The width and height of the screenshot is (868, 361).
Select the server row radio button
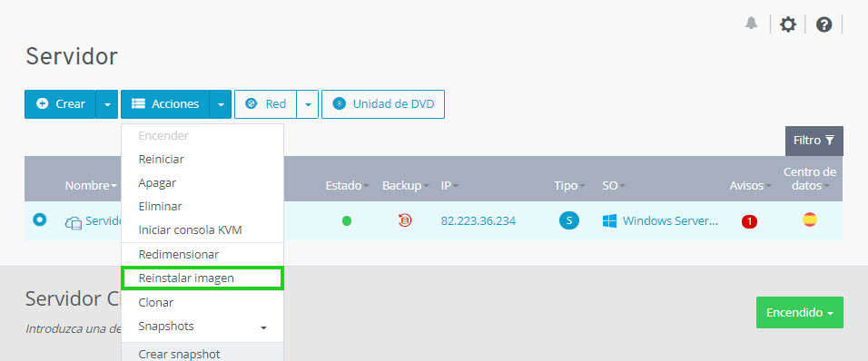[39, 220]
